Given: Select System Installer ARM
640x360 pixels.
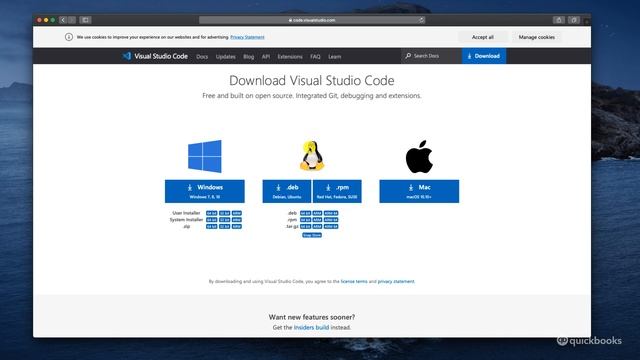Looking at the screenshot, I should point(237,220).
